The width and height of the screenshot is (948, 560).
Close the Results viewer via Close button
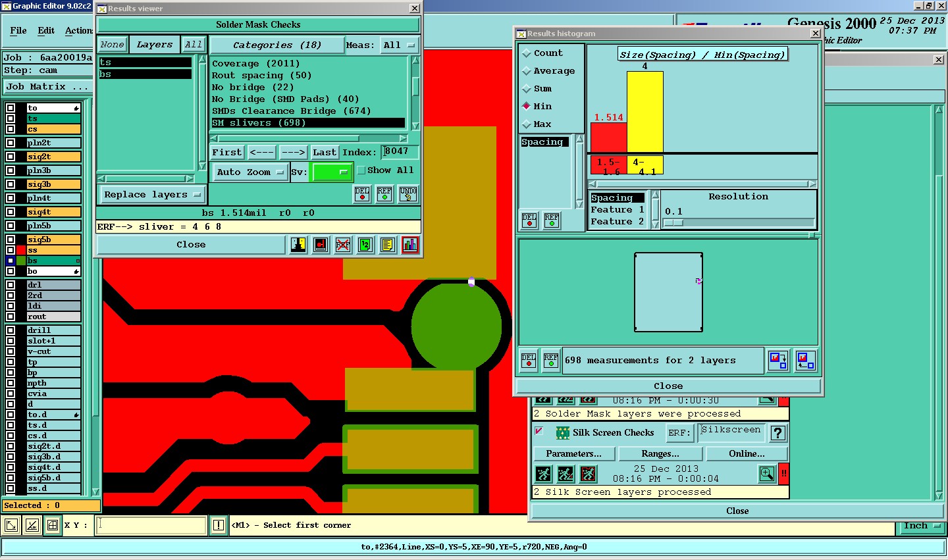coord(191,245)
